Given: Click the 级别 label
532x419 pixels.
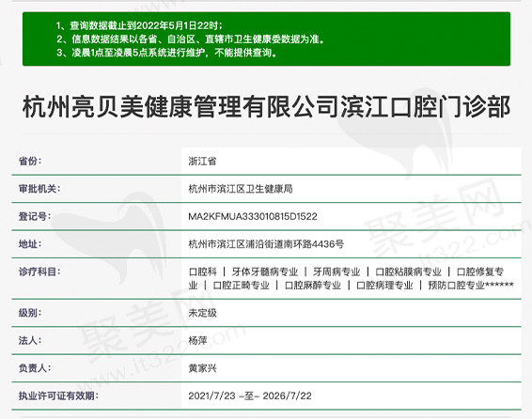Looking at the screenshot, I should click(30, 313).
